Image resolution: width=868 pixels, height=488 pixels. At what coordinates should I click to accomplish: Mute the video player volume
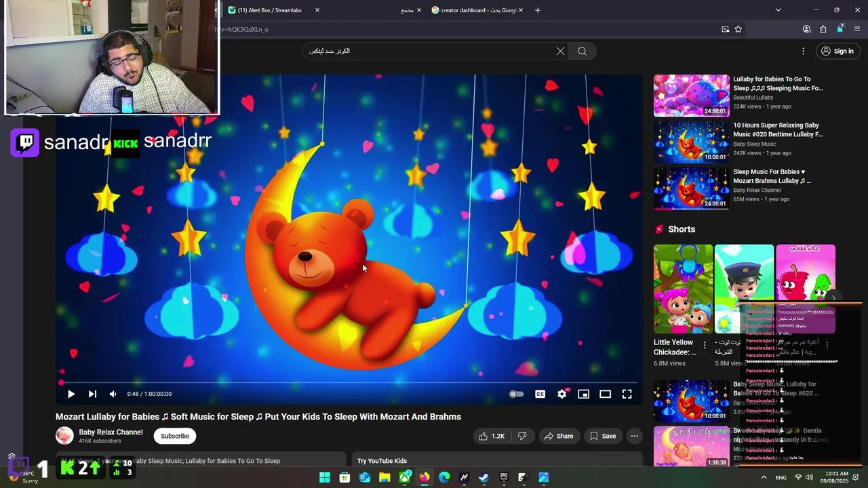point(113,394)
